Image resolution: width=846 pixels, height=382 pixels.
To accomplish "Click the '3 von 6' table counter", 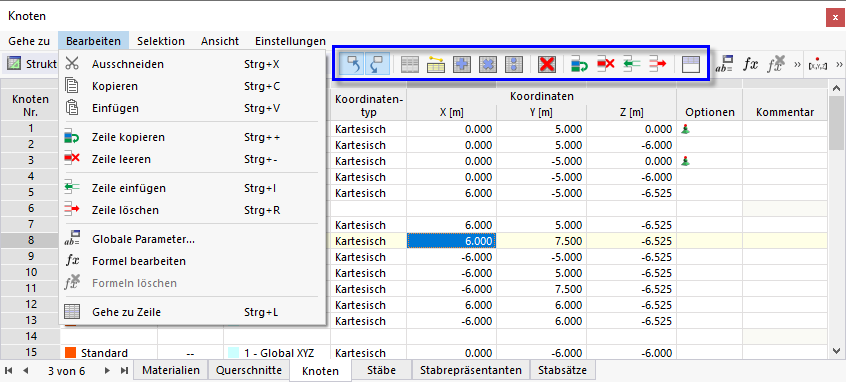I will click(x=66, y=371).
